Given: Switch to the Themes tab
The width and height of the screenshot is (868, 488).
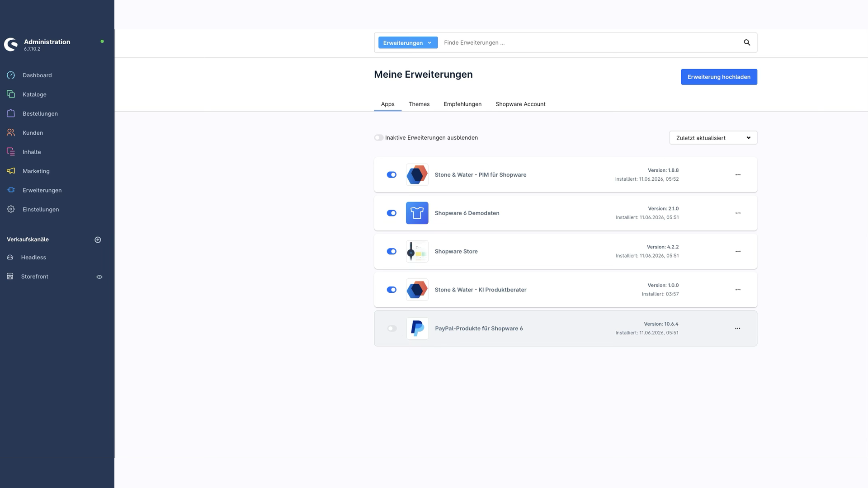Looking at the screenshot, I should click(x=419, y=104).
